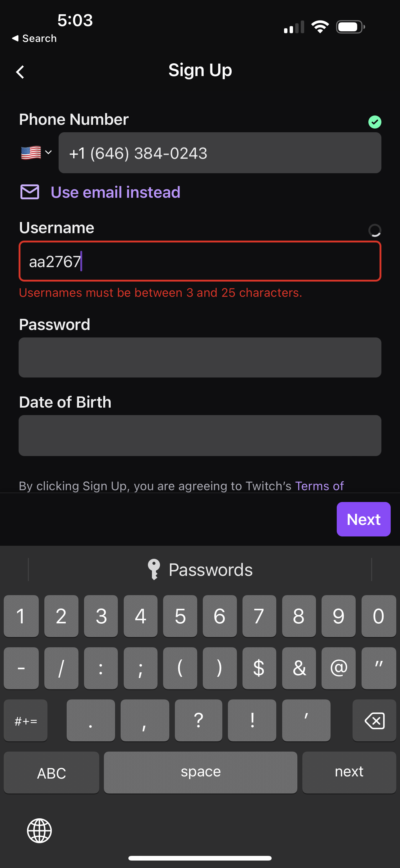The width and height of the screenshot is (400, 868).
Task: Tap the Password input field
Action: [x=200, y=357]
